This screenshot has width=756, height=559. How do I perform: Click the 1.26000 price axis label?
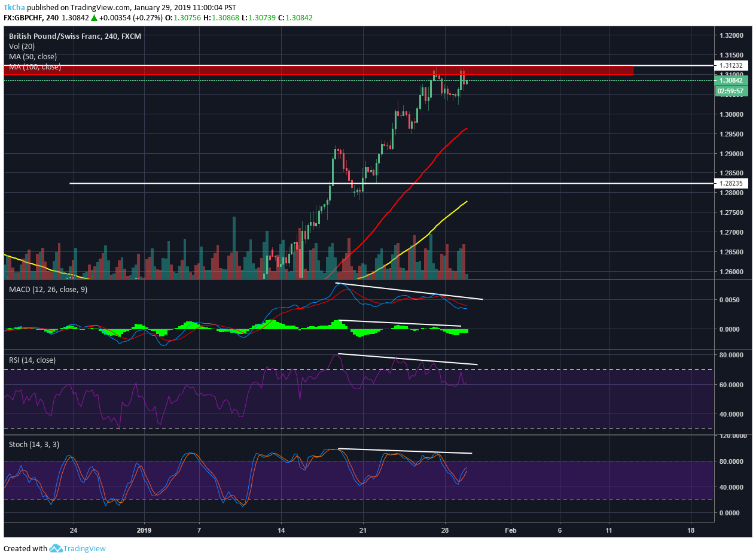(731, 272)
